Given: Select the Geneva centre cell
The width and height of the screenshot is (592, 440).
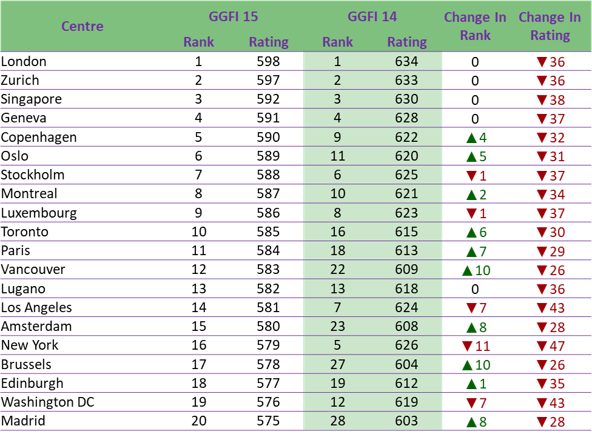Looking at the screenshot, I should pos(23,118).
